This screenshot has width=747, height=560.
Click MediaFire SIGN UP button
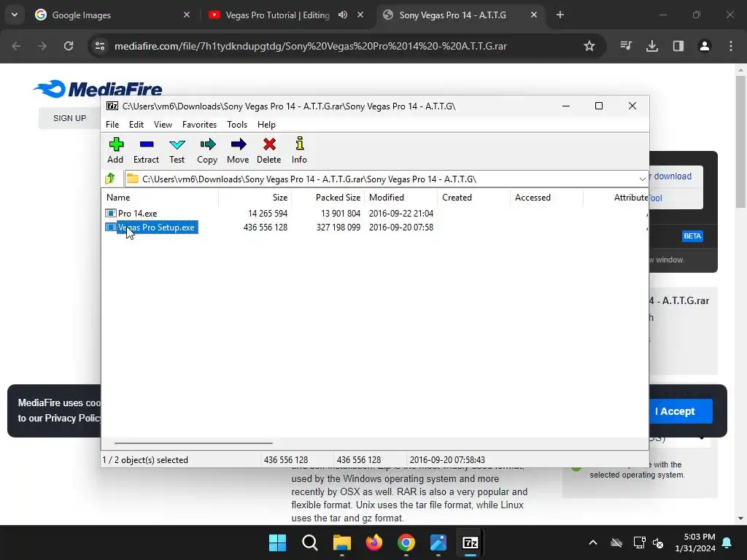tap(69, 118)
